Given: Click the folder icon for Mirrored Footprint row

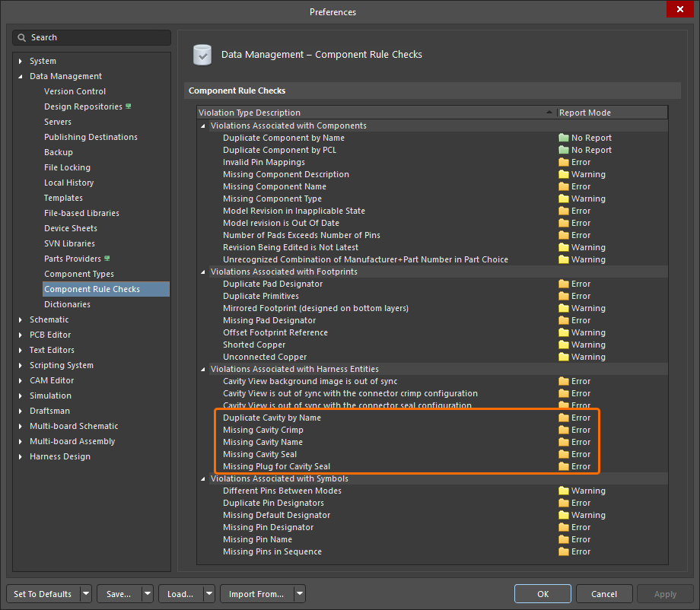Looking at the screenshot, I should pyautogui.click(x=563, y=308).
